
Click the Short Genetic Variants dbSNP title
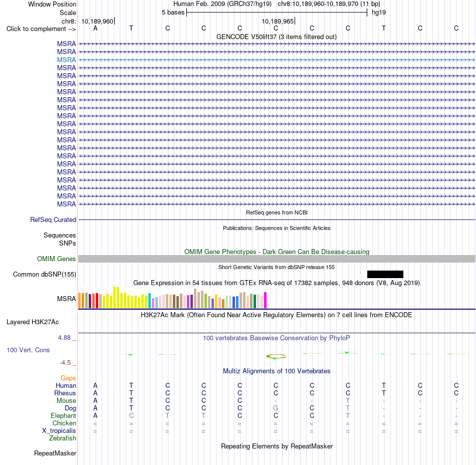pyautogui.click(x=277, y=267)
